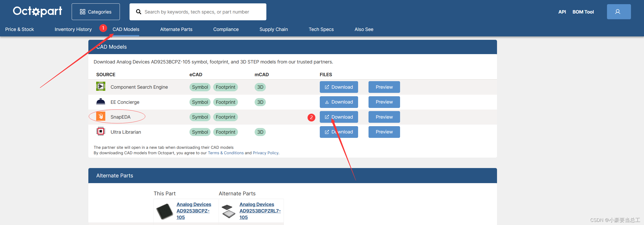Open Terms & Conditions link
644x225 pixels.
tap(226, 153)
